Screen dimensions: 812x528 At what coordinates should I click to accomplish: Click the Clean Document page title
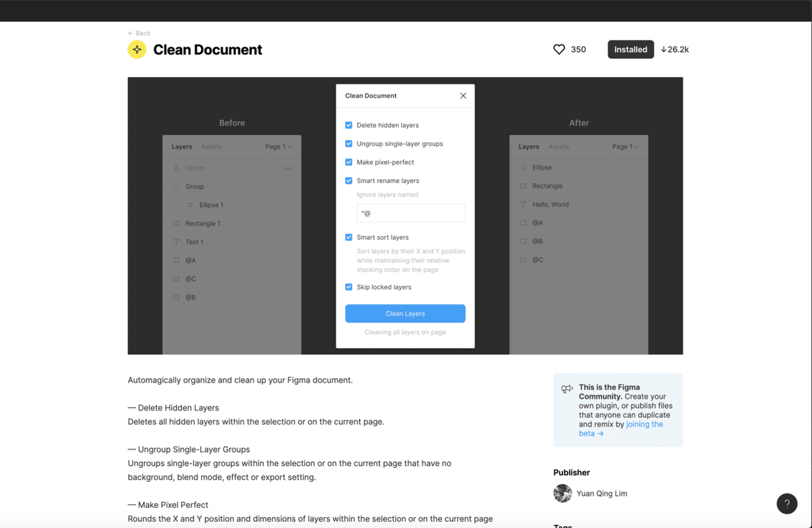click(x=208, y=49)
